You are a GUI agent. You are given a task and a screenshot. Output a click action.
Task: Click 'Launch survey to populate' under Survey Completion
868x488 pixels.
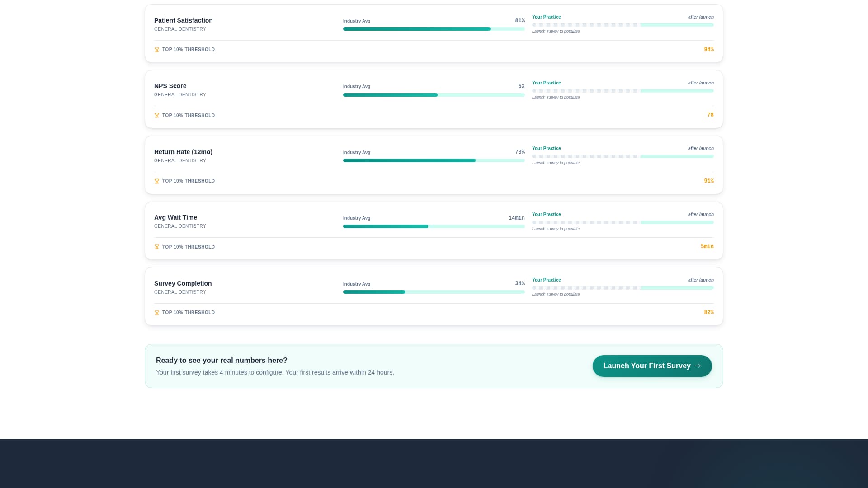point(556,295)
